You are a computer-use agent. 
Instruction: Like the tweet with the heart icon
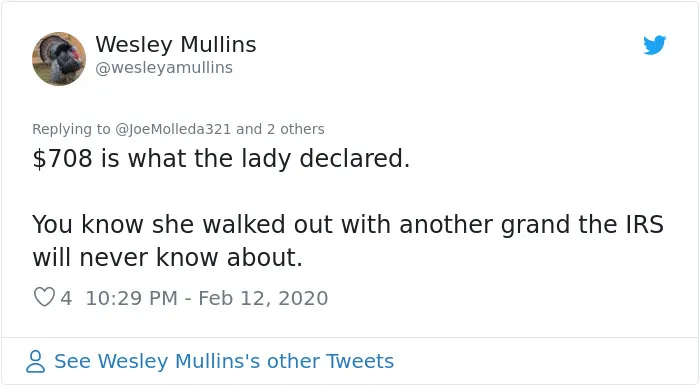(44, 297)
